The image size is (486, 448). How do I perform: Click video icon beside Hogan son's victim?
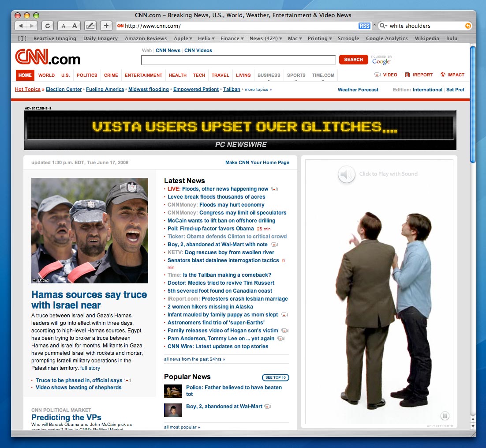point(285,331)
